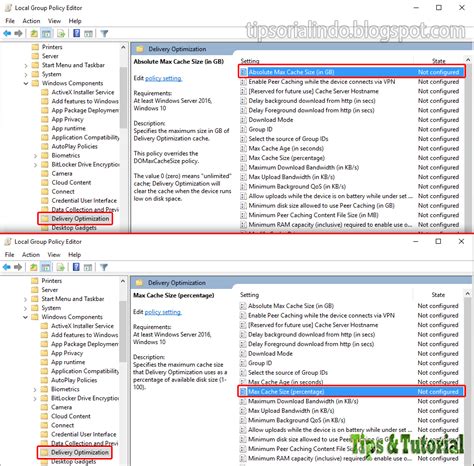Select the Printers folder in the bottom window tree
Screen dimensions: 474x466
coord(52,281)
